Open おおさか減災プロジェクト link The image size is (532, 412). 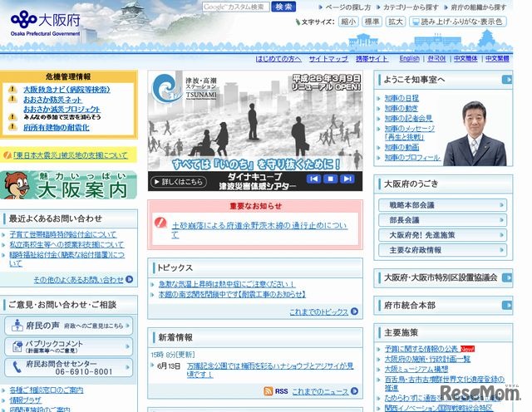coord(62,109)
